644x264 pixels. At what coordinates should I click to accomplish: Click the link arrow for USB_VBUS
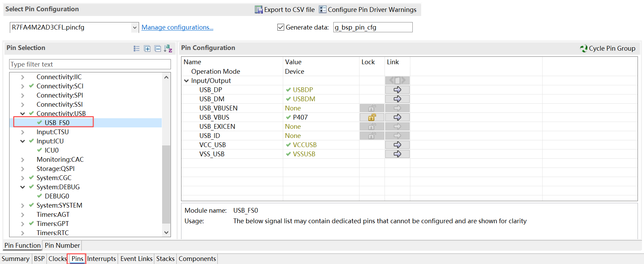point(397,117)
